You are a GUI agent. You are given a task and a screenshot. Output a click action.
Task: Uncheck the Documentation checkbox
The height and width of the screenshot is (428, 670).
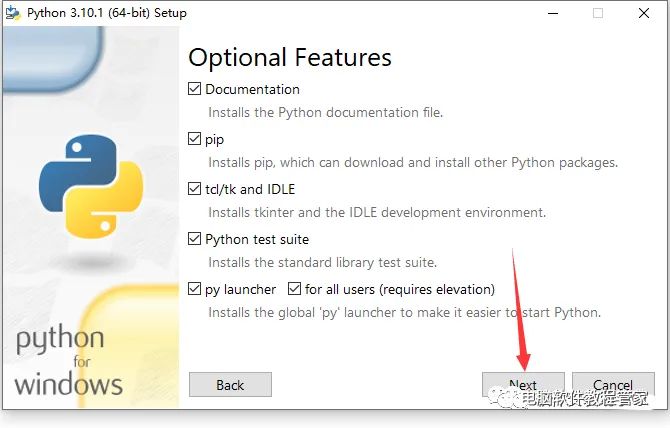195,89
